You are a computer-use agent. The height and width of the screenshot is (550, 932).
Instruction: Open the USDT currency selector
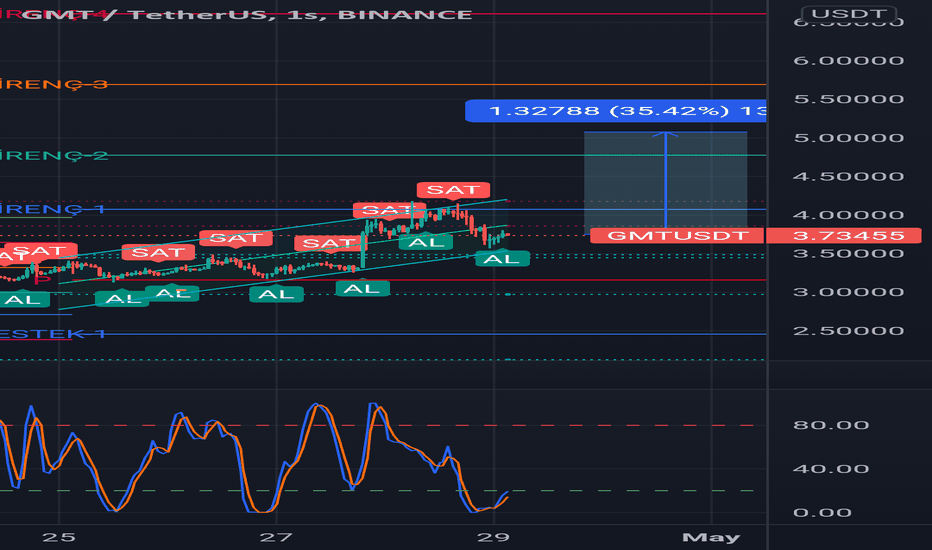click(848, 13)
